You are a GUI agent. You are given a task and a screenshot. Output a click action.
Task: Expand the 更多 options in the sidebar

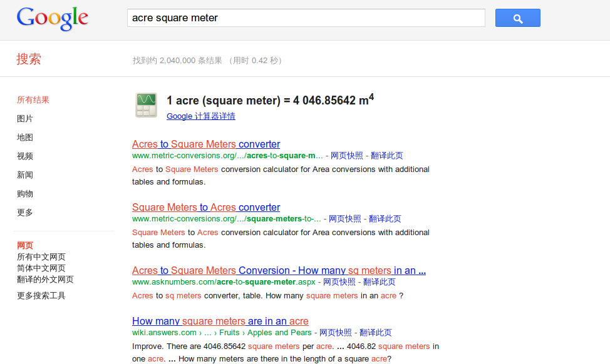(24, 212)
